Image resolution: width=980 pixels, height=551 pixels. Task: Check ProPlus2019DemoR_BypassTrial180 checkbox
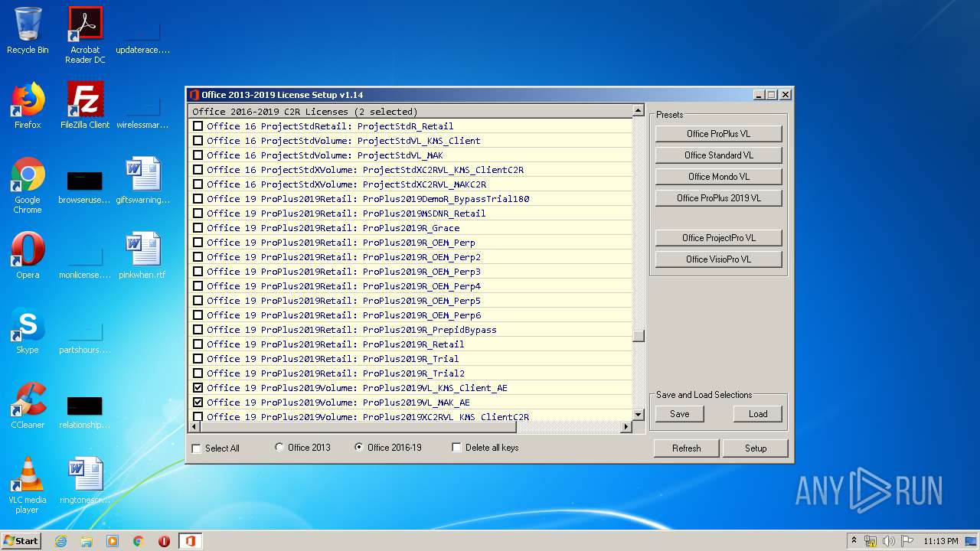198,199
